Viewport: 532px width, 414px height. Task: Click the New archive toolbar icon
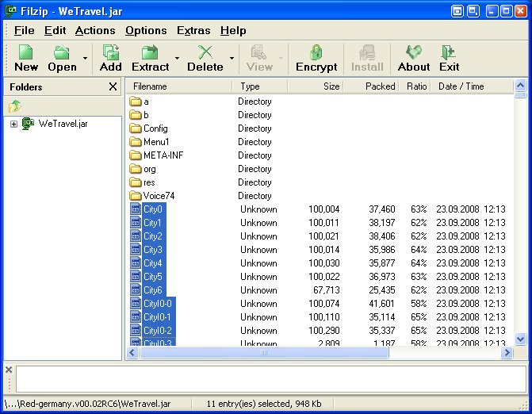(x=26, y=52)
